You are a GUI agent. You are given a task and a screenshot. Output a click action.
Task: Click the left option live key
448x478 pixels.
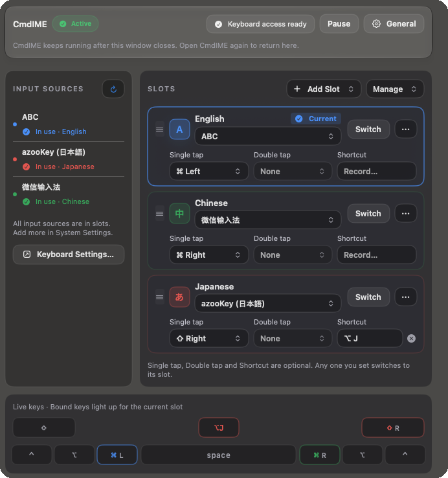click(74, 455)
